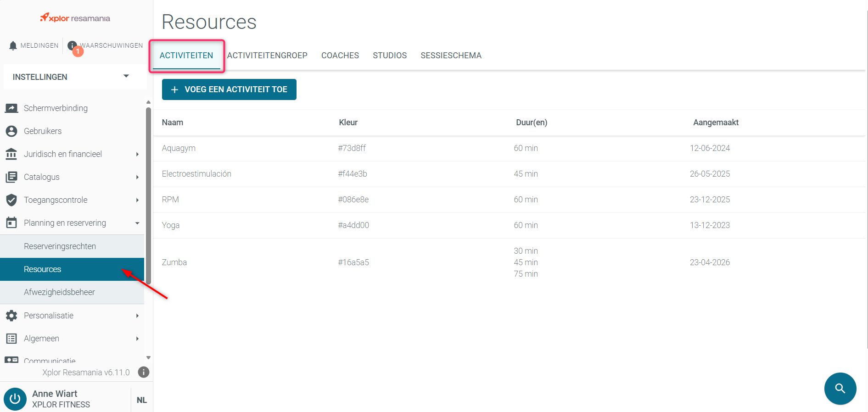Click the Juridisch en financieel bank icon

(11, 154)
